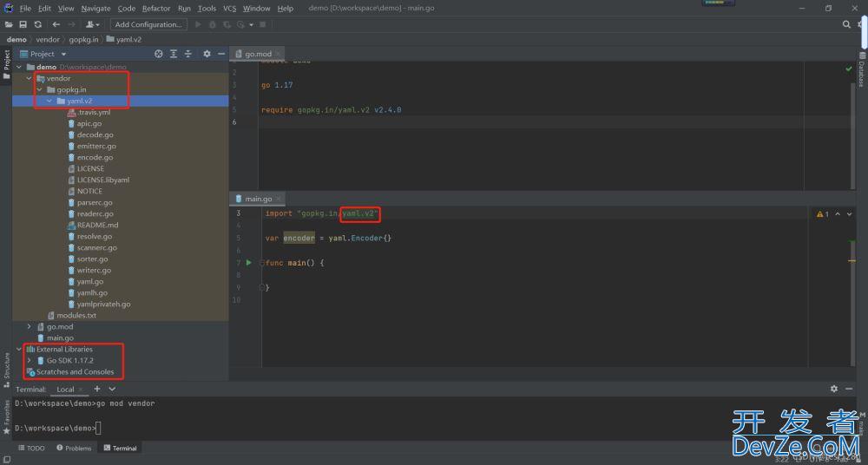Select yaml.go in the project tree

tap(90, 281)
